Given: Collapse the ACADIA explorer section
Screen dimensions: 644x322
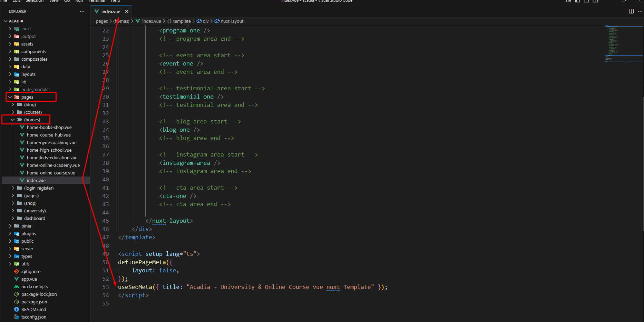Looking at the screenshot, I should [x=6, y=21].
